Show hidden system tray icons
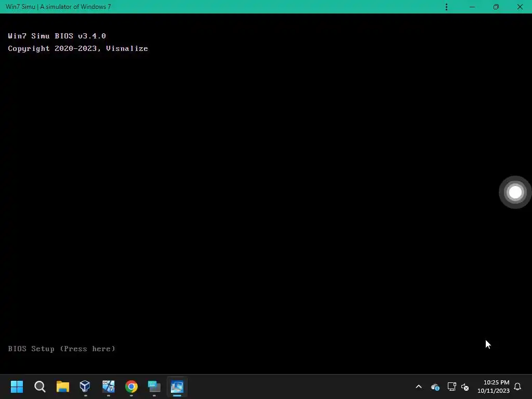The image size is (532, 399). tap(419, 387)
